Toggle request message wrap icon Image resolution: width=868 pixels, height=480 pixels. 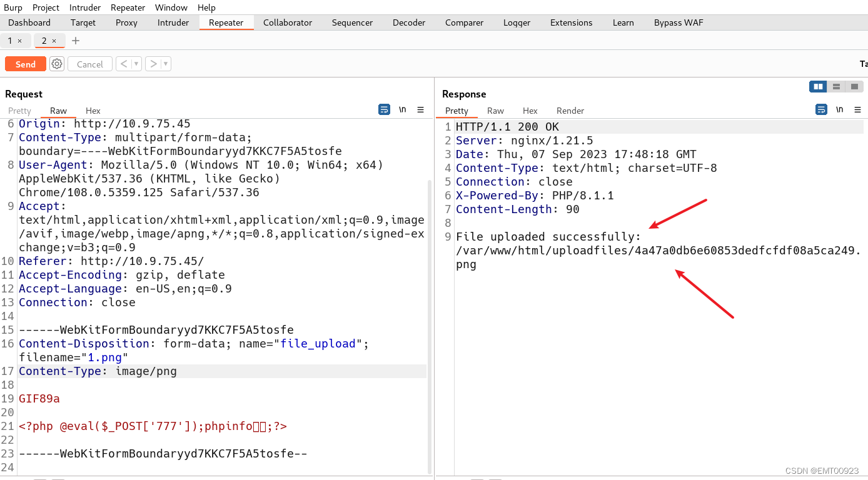pyautogui.click(x=384, y=109)
